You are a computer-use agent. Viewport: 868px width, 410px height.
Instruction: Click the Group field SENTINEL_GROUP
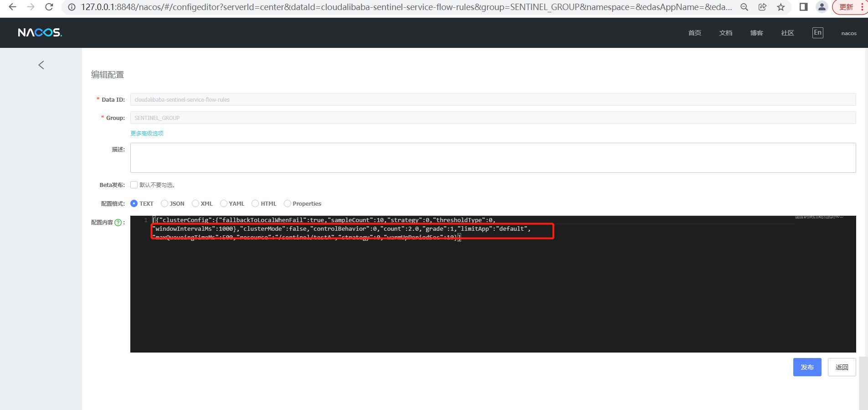[x=493, y=118]
